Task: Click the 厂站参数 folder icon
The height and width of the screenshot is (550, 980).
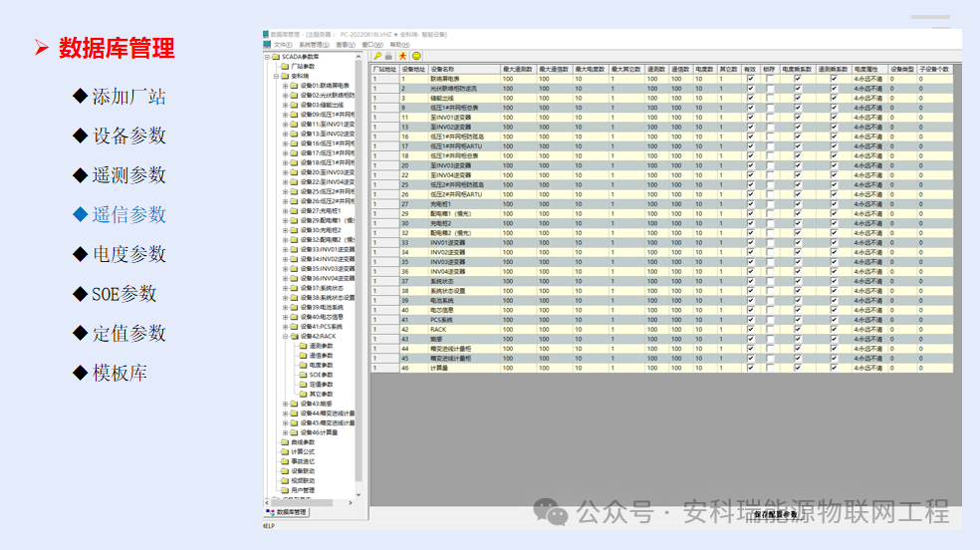Action: (285, 66)
